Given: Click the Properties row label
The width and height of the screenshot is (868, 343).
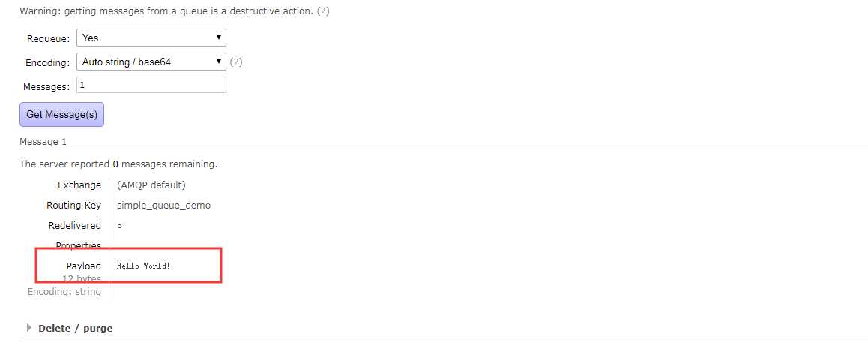Looking at the screenshot, I should click(x=78, y=245).
